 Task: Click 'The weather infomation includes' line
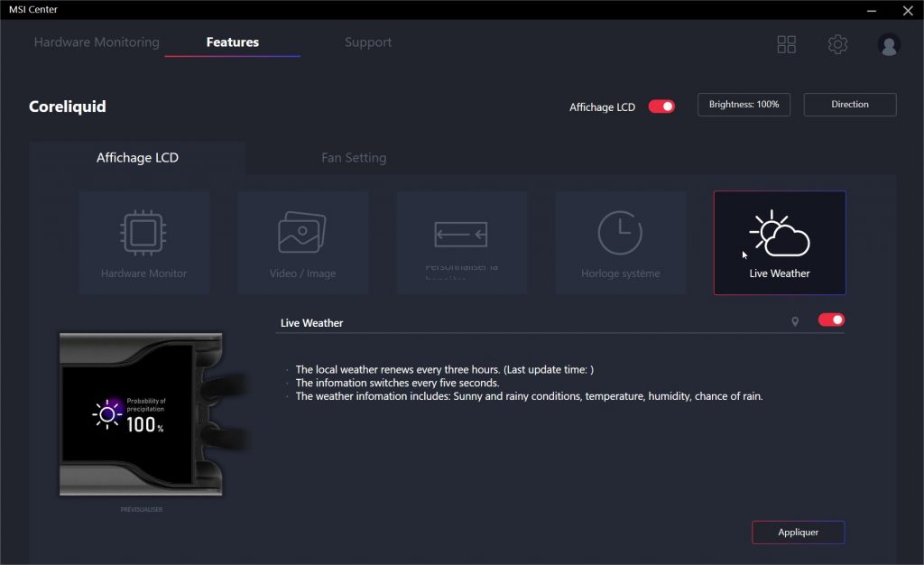[x=529, y=396]
